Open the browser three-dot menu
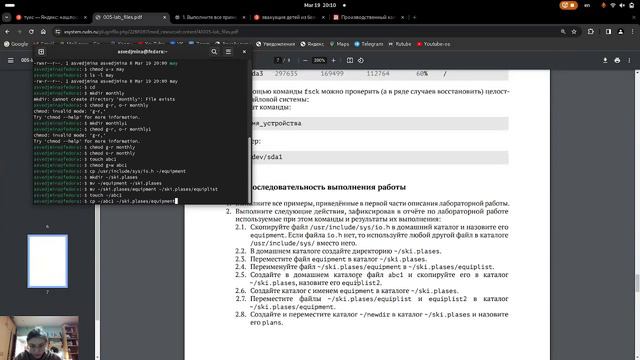The height and width of the screenshot is (360, 640). tap(633, 31)
